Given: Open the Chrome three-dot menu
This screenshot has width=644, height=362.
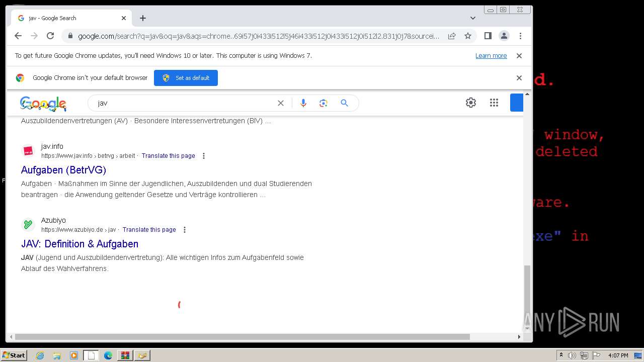Looking at the screenshot, I should [520, 36].
